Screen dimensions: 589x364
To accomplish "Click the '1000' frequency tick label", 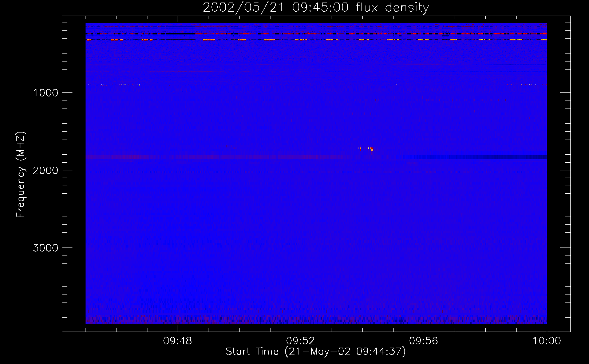I will [46, 93].
